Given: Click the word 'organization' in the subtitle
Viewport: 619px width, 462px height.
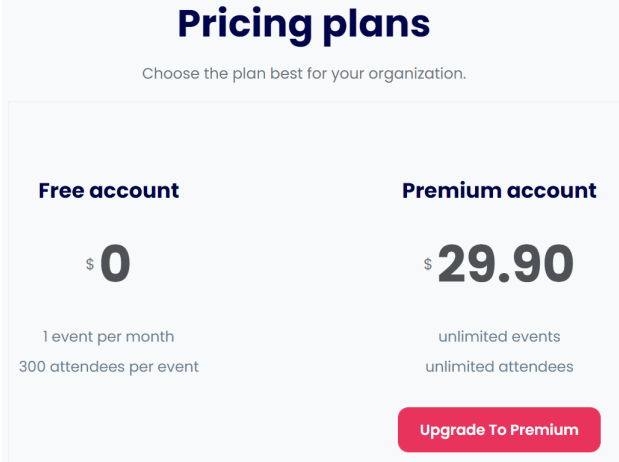Looking at the screenshot, I should point(417,74).
